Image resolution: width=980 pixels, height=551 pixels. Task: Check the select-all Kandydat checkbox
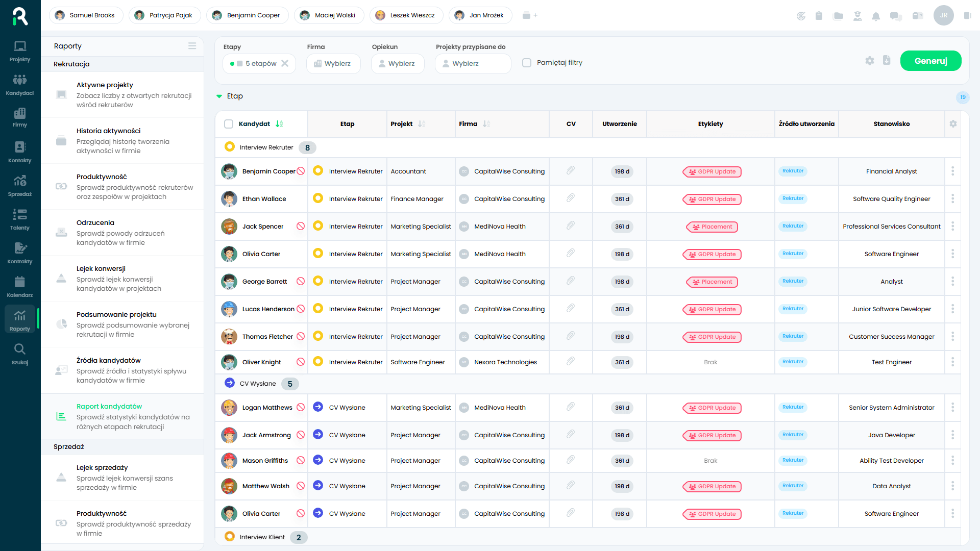click(229, 124)
